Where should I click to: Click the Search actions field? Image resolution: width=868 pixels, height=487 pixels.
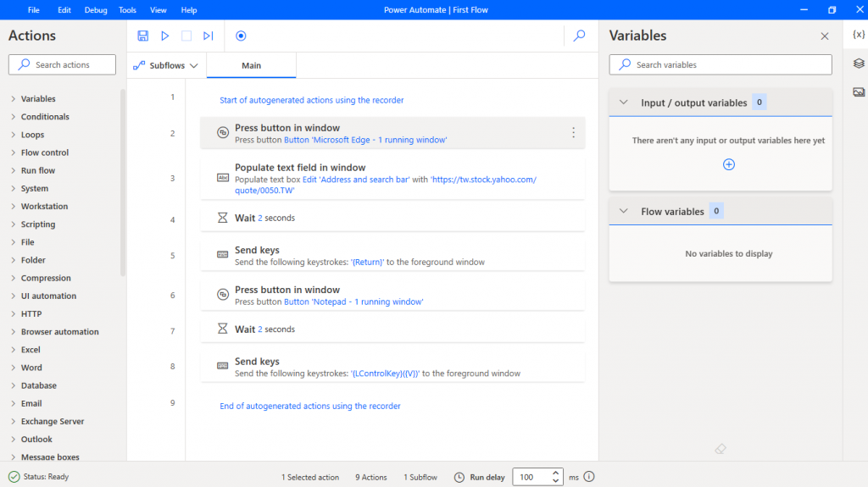pyautogui.click(x=62, y=64)
